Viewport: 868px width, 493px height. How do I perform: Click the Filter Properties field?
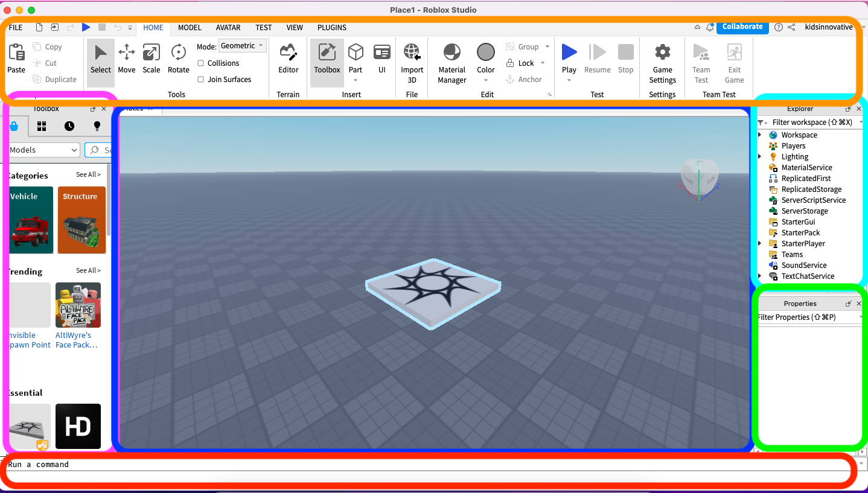809,317
